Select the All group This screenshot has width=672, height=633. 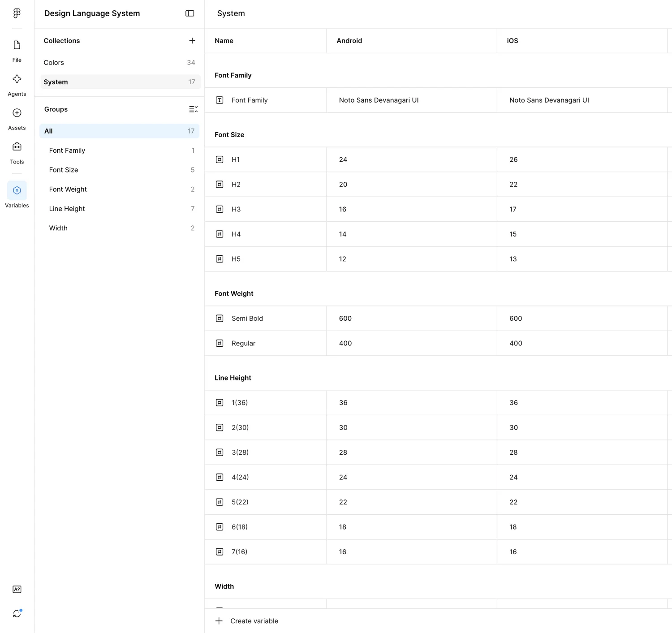(120, 131)
